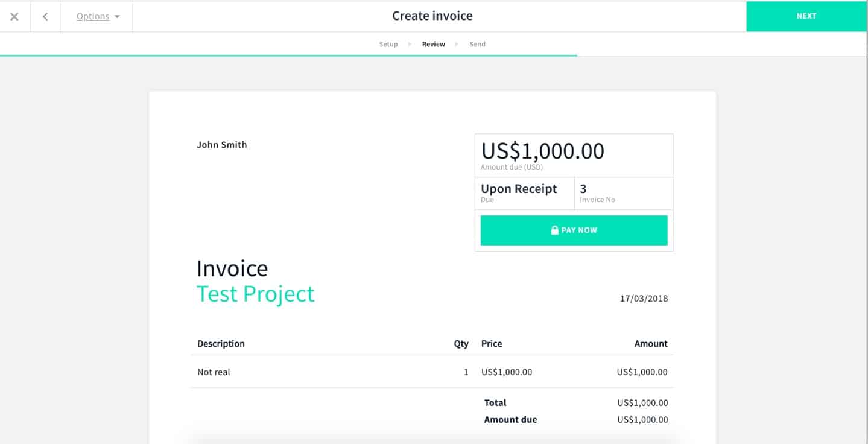Click the arrow between Setup and Review
The height and width of the screenshot is (444, 868).
tap(410, 44)
